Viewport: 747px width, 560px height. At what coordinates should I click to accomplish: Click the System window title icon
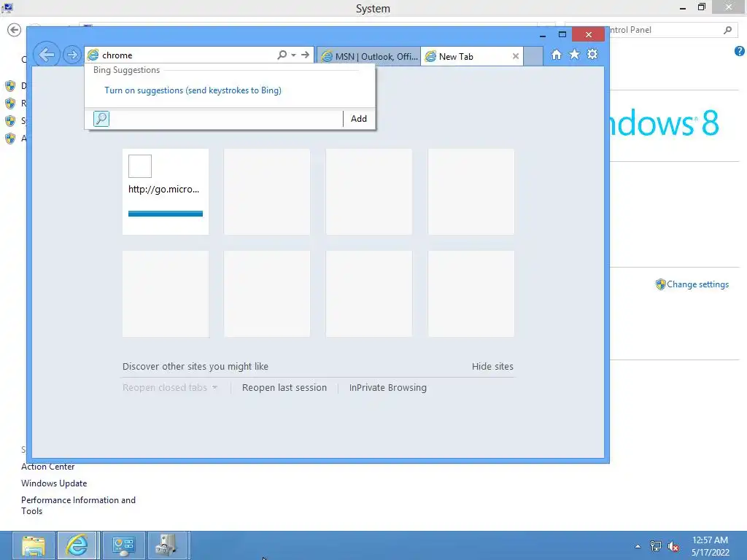coord(7,7)
